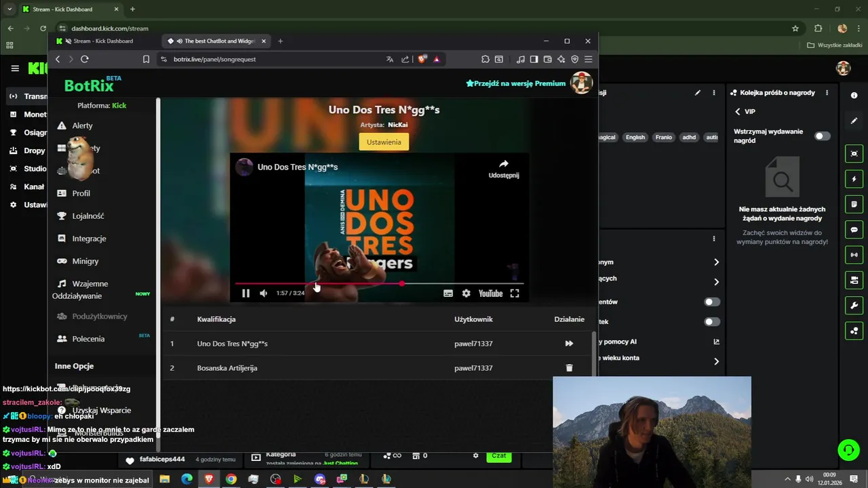Image resolution: width=868 pixels, height=488 pixels.
Task: Click Kick right rail chat bubble icon
Action: coord(854,230)
